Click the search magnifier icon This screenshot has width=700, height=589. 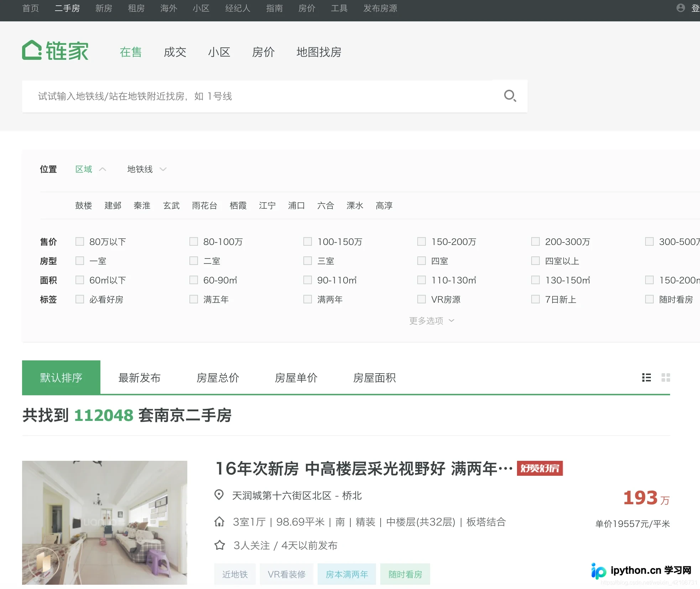[x=510, y=96]
